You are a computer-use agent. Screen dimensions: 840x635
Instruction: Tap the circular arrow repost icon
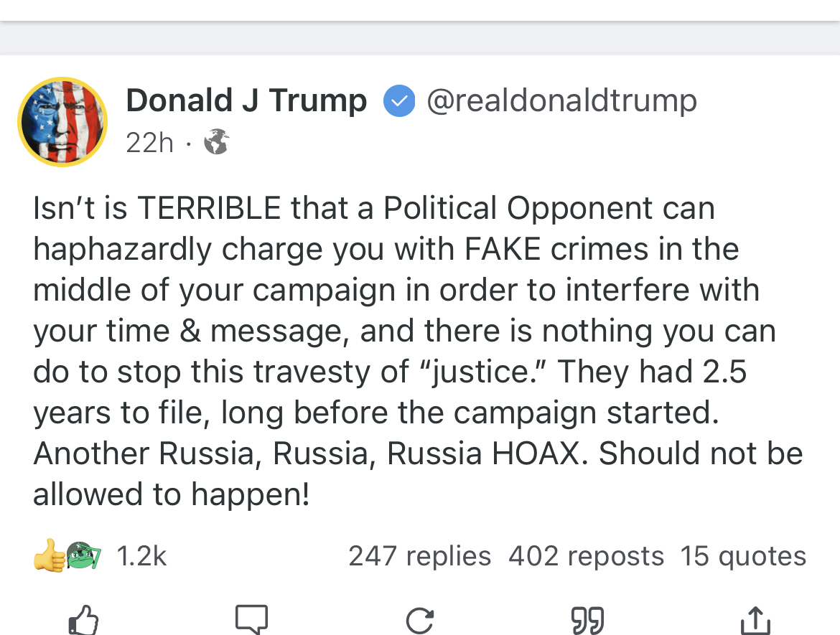(419, 620)
